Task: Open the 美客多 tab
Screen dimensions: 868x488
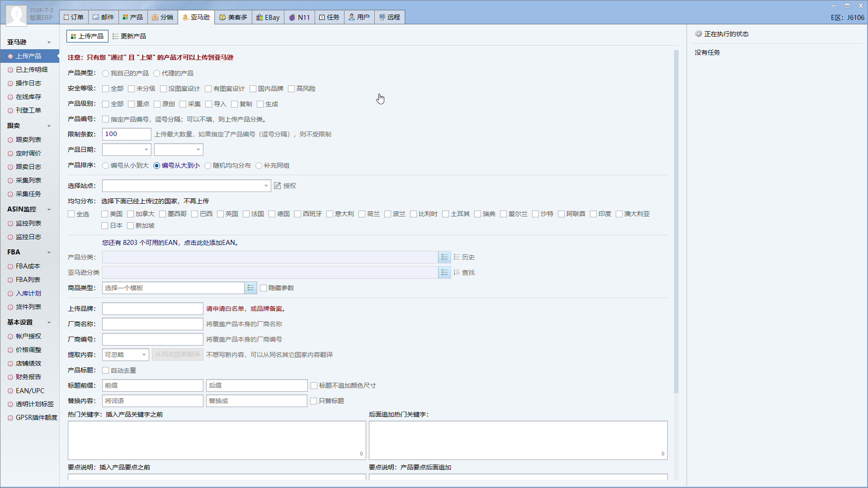Action: [233, 17]
